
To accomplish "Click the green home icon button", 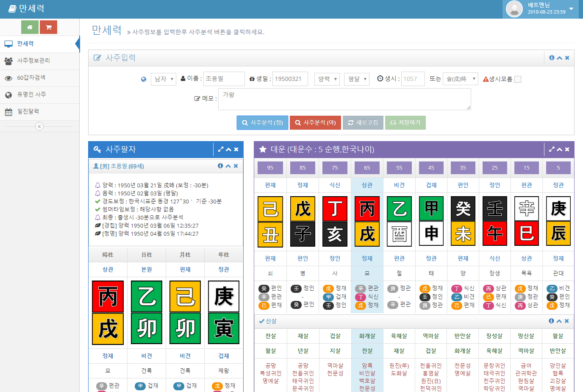I will tap(30, 27).
